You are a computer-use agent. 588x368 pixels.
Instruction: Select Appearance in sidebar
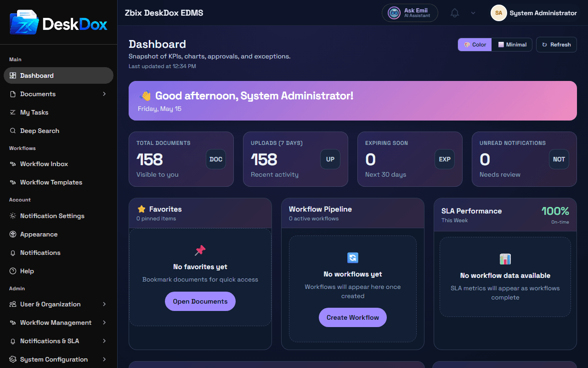coord(58,234)
